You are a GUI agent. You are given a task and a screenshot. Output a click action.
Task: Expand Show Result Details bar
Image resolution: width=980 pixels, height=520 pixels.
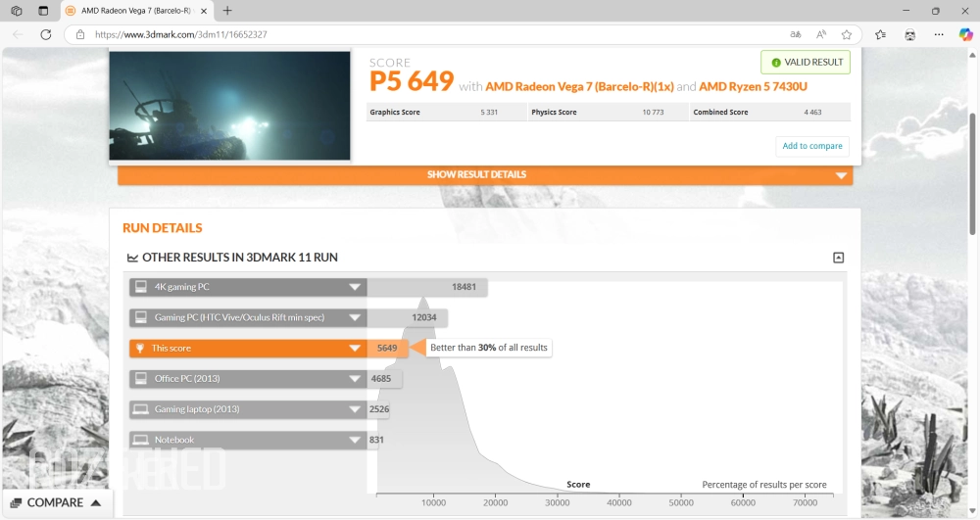485,175
